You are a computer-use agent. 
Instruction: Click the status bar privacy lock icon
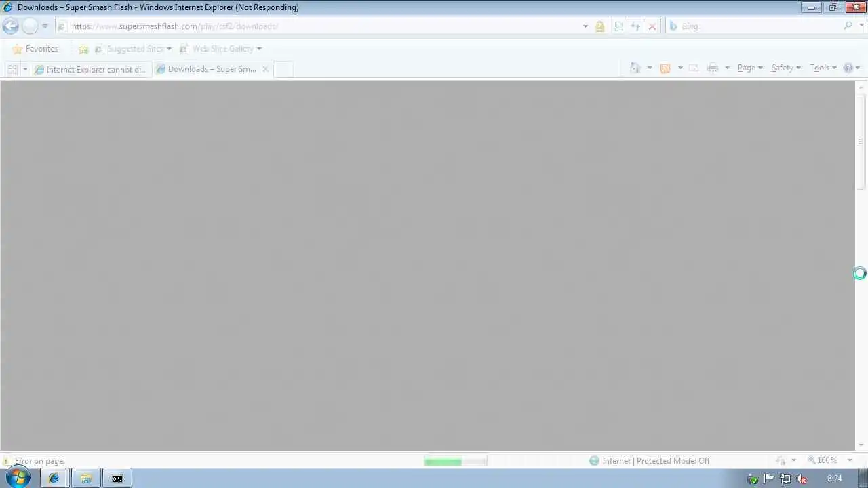coord(781,461)
